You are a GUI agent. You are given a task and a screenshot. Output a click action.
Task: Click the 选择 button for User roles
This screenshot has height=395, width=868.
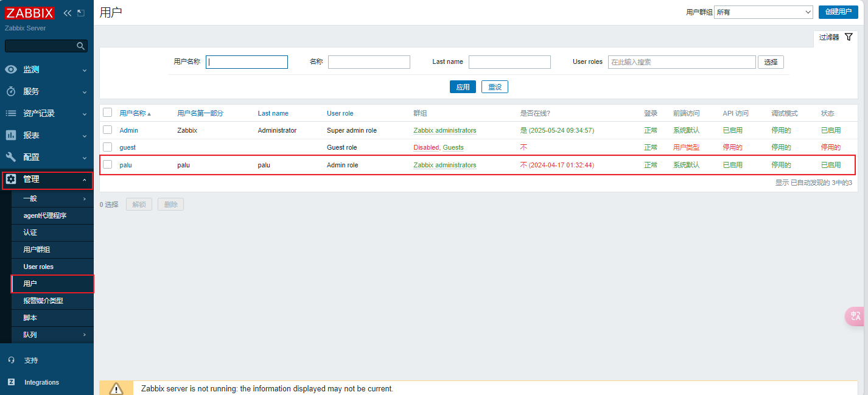pos(771,62)
